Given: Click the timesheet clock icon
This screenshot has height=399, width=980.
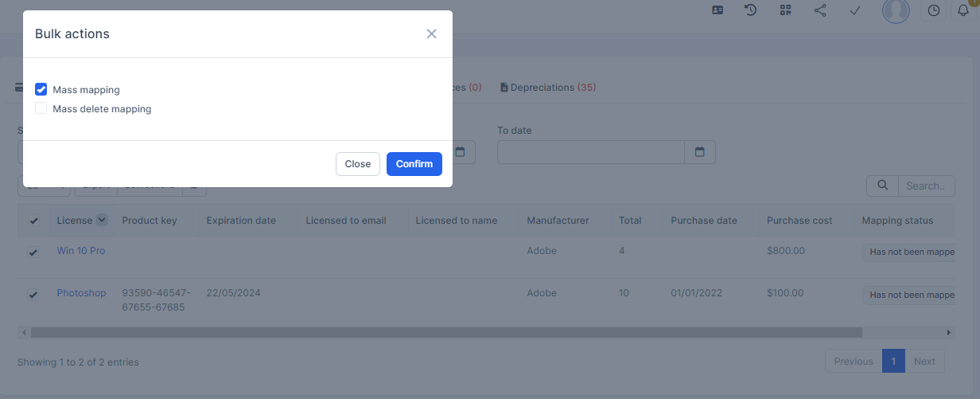Looking at the screenshot, I should 934,10.
